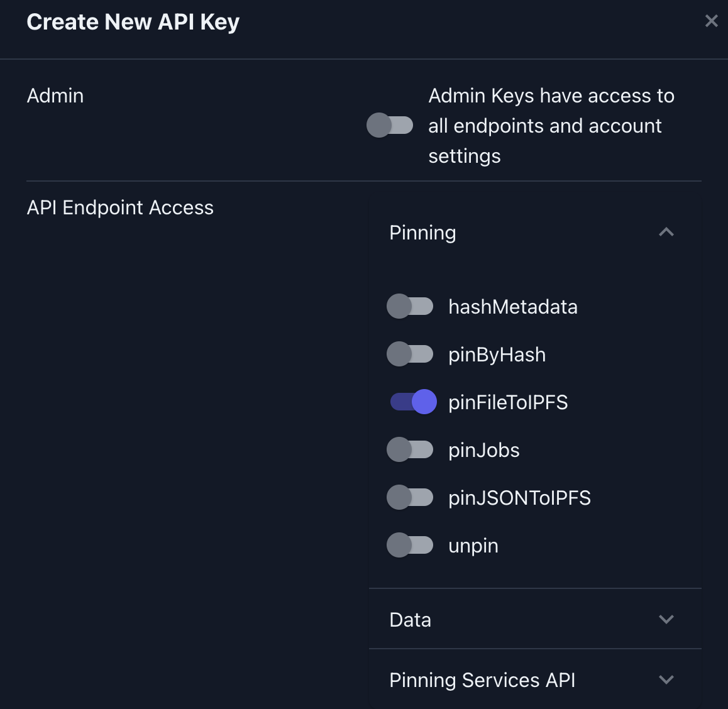Click the pinFileToIPFS label text
This screenshot has width=728, height=709.
508,402
